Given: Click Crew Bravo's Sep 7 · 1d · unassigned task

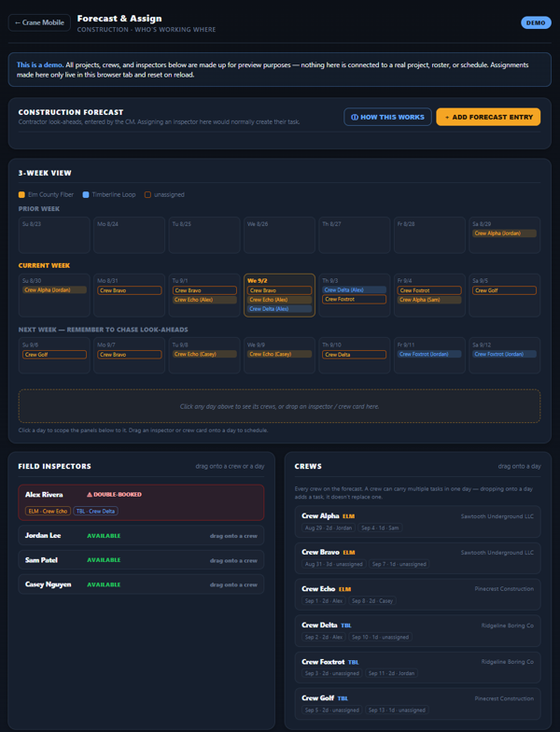Looking at the screenshot, I should click(399, 564).
